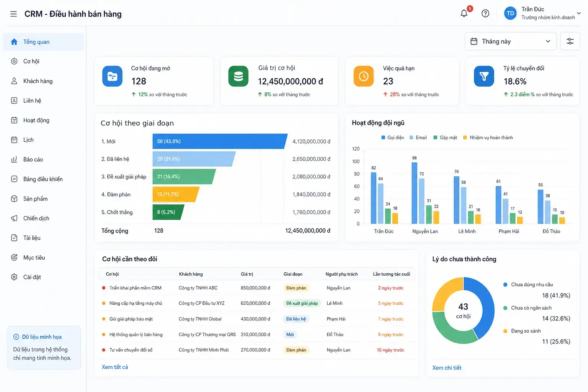
Task: Click the Đàm phán bar 15 (11.7%)
Action: [176, 194]
